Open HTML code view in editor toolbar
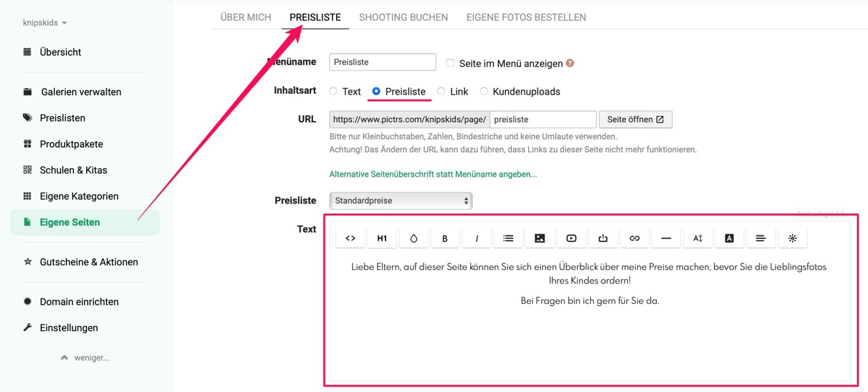The height and width of the screenshot is (392, 868). (350, 239)
